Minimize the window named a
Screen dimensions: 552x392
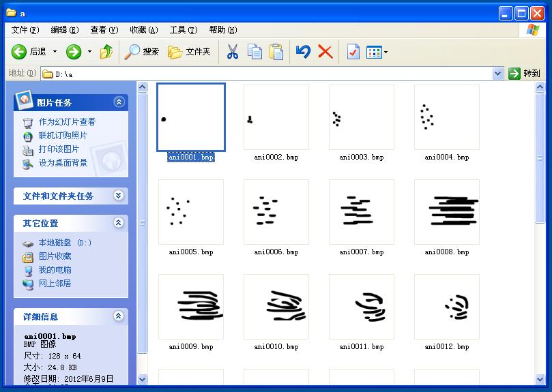point(506,14)
